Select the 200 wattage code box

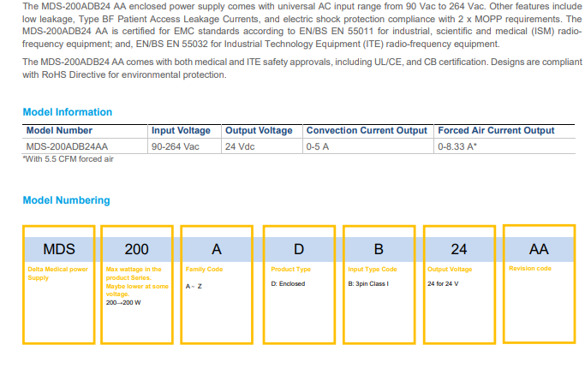coord(136,250)
